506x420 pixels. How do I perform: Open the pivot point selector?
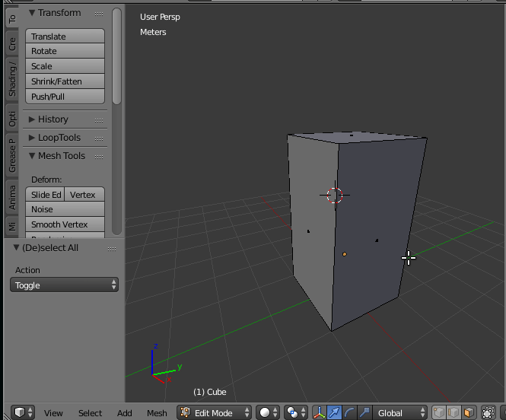coord(296,412)
